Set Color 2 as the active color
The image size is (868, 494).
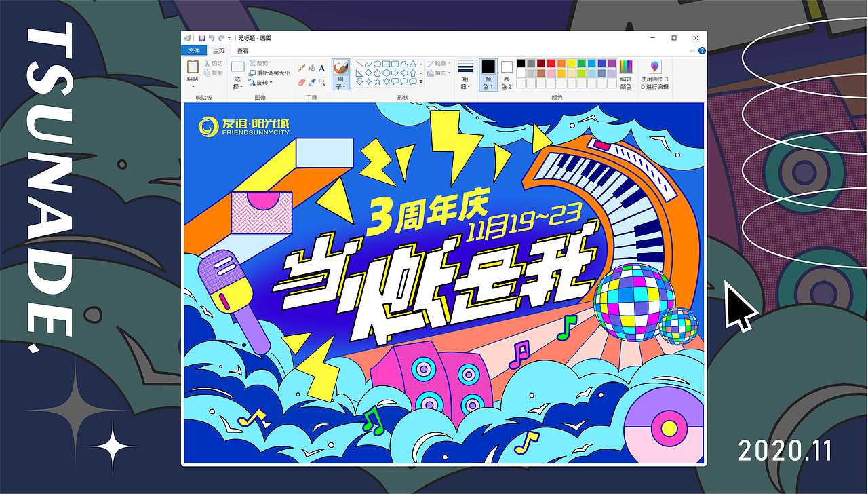click(x=507, y=67)
